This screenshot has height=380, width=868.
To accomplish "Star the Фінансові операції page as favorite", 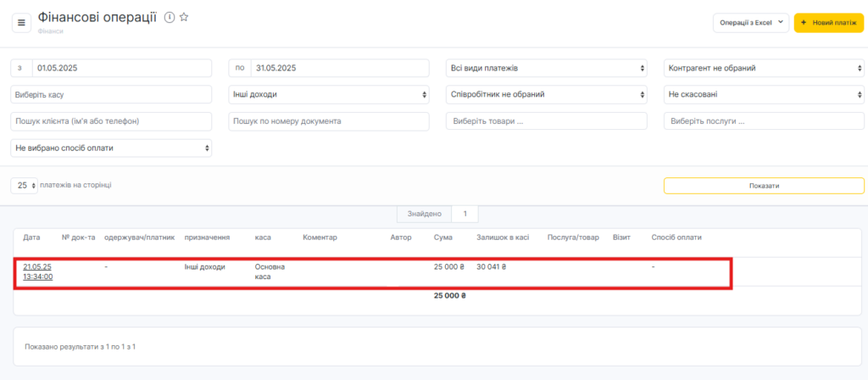I will point(184,18).
